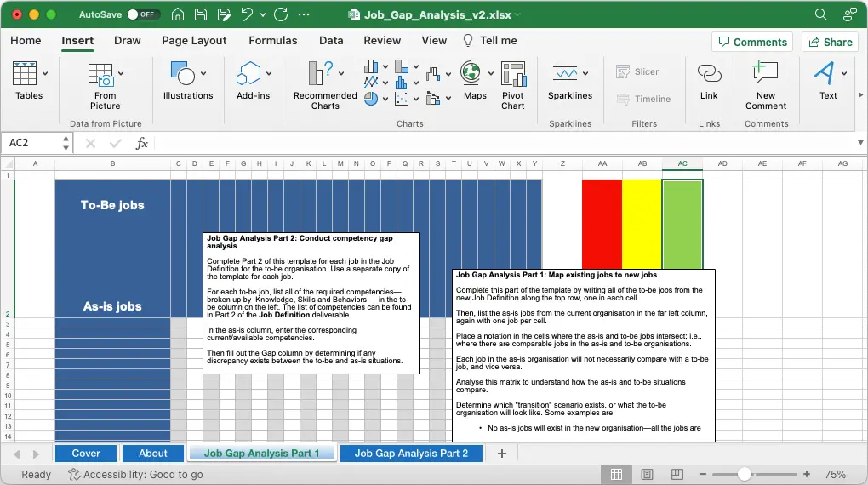
Task: Expand the Illustrations dropdown arrow
Action: tap(203, 73)
